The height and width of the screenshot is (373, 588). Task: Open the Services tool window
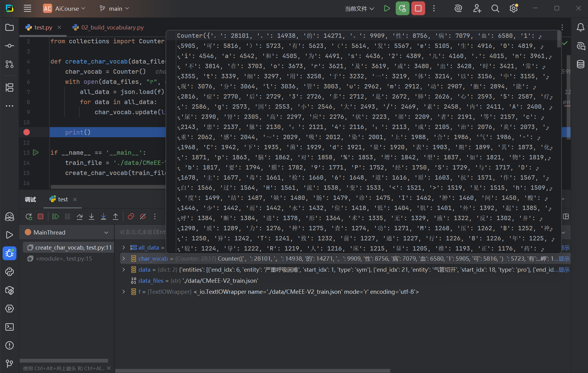point(10,309)
